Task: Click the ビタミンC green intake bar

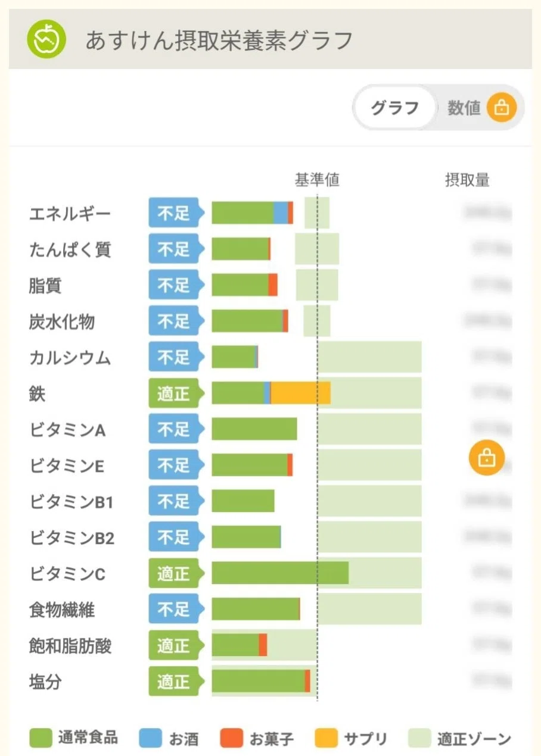Action: tap(280, 573)
